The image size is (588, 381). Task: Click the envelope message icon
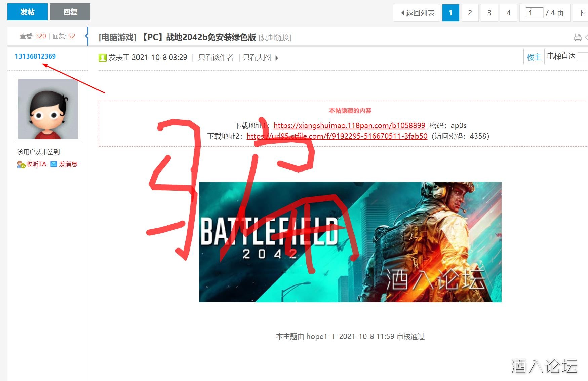[54, 164]
